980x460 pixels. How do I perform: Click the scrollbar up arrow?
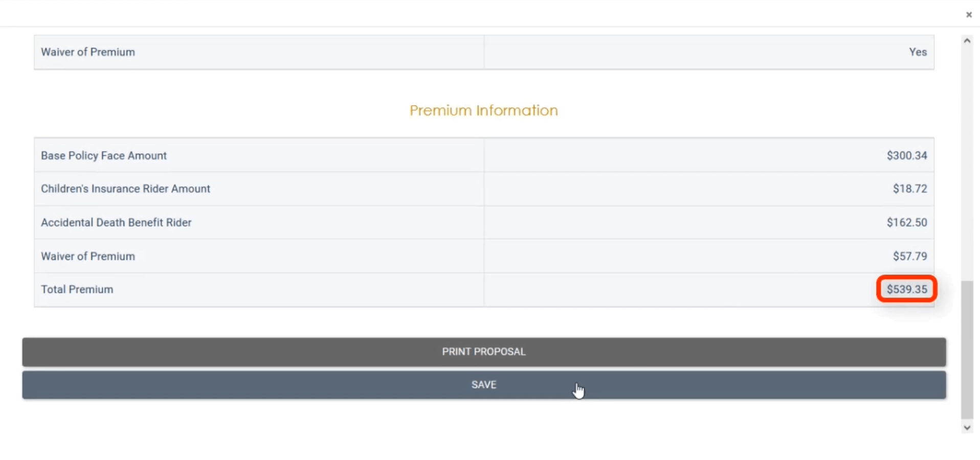pyautogui.click(x=967, y=41)
